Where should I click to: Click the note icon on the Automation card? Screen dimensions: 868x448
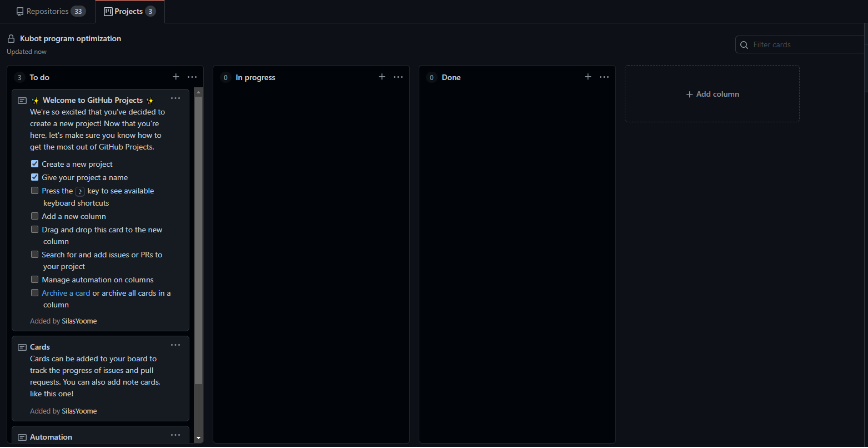point(22,437)
